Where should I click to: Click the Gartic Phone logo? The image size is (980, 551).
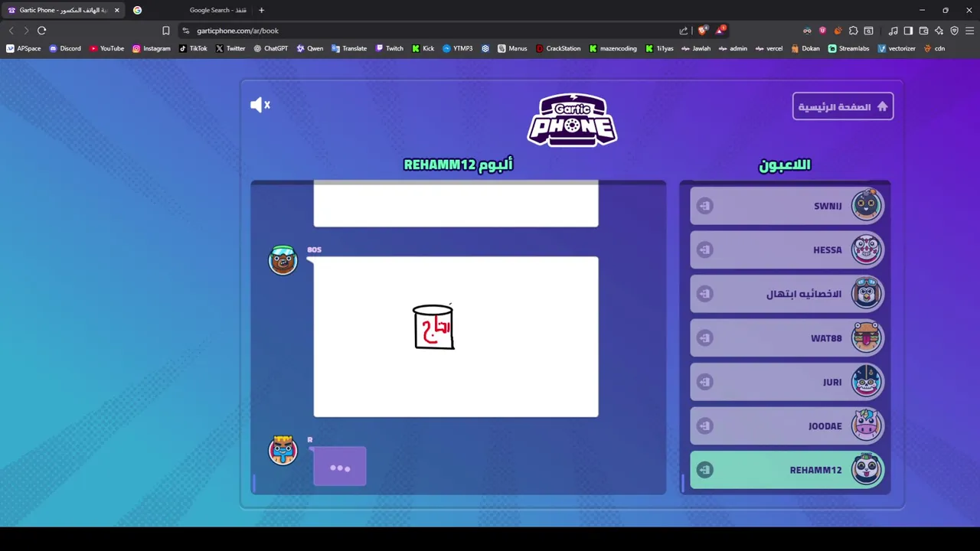pyautogui.click(x=572, y=119)
